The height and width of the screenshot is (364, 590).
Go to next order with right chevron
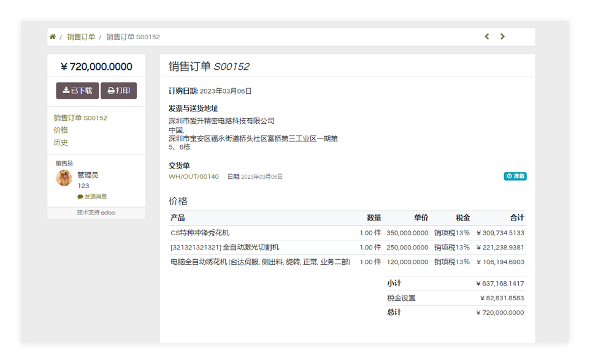502,37
